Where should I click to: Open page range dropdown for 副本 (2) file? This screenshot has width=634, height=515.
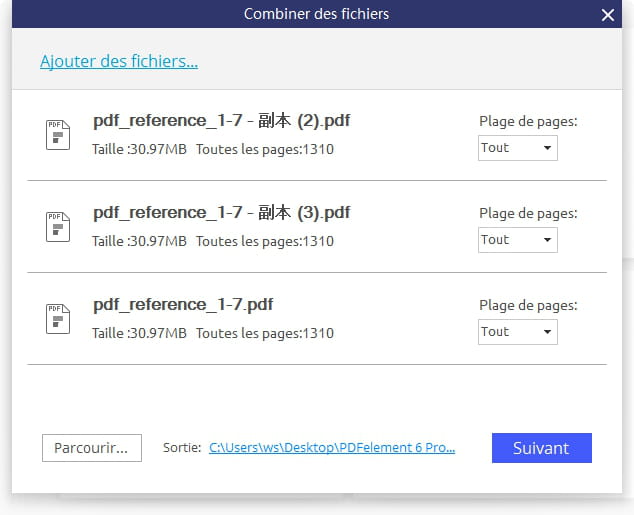[x=518, y=148]
